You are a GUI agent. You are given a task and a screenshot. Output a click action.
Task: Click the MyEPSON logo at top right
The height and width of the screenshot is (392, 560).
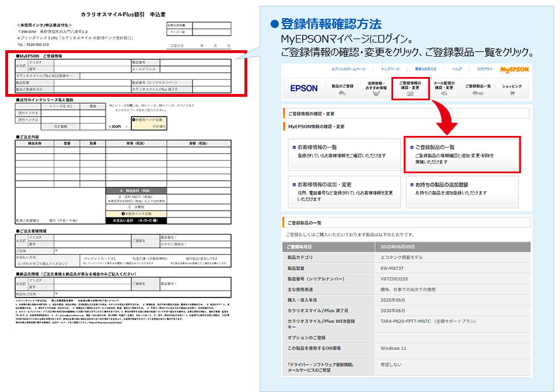point(514,69)
